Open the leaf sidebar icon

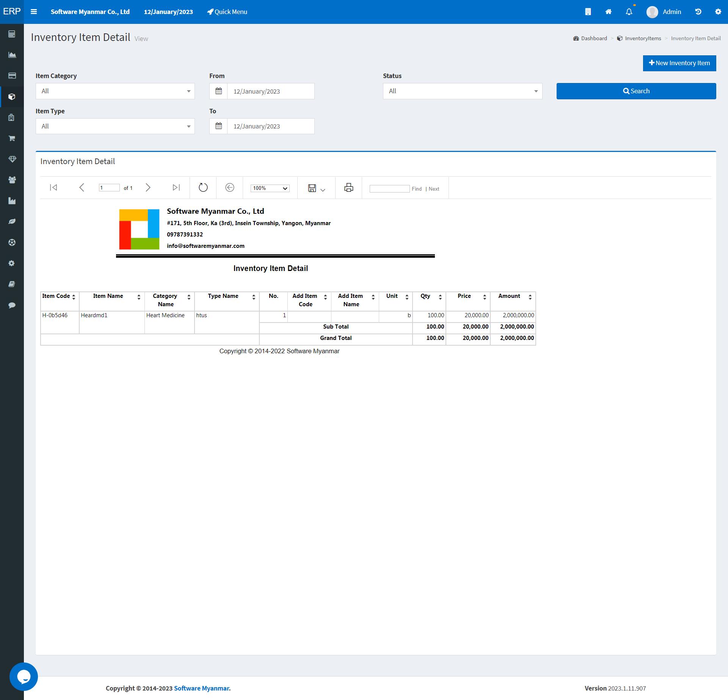tap(12, 222)
